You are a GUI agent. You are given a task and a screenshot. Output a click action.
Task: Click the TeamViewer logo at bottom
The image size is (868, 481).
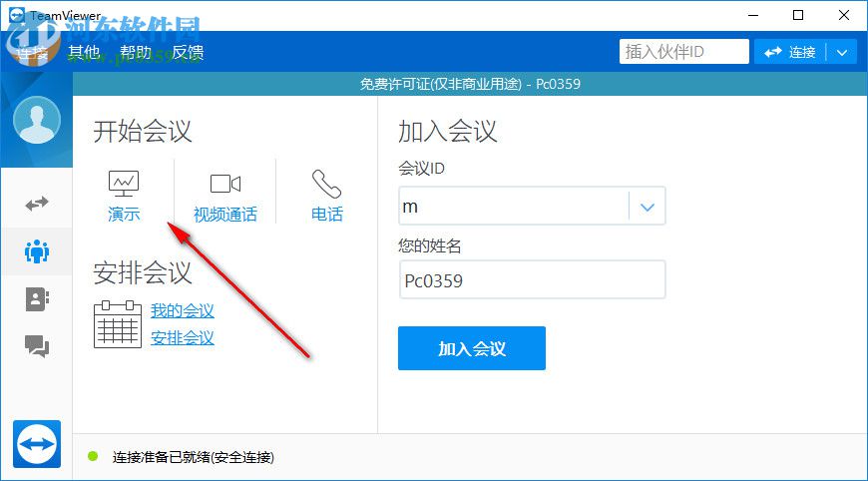click(x=37, y=444)
